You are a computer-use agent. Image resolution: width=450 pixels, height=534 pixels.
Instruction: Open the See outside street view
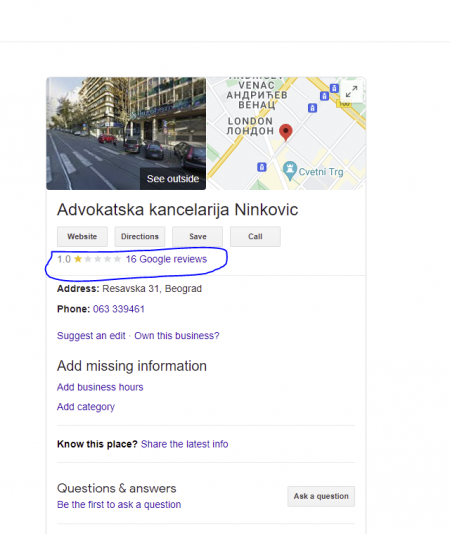[173, 178]
